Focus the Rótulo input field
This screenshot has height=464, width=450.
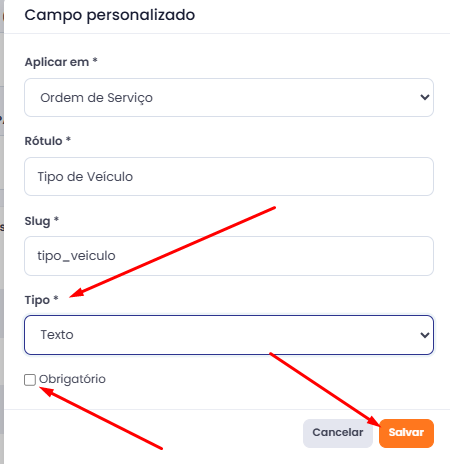(x=229, y=177)
